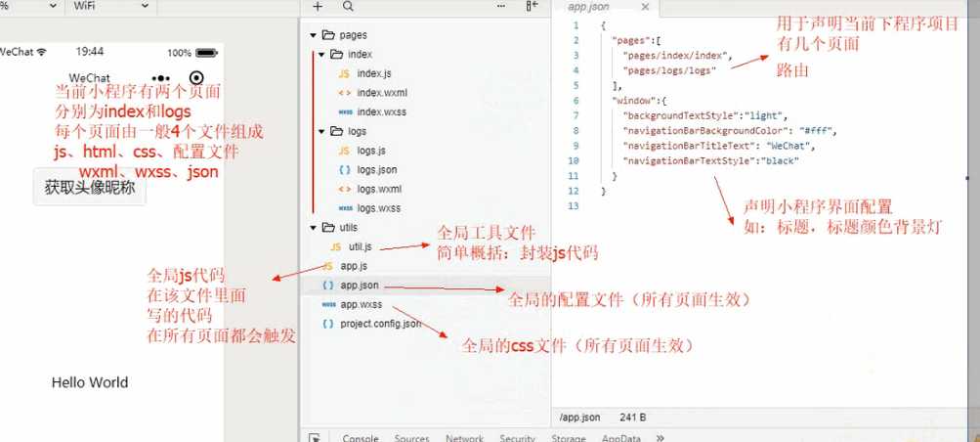The width and height of the screenshot is (980, 442).
Task: Click the backgroundTextStyle line in editor
Action: pyautogui.click(x=705, y=115)
